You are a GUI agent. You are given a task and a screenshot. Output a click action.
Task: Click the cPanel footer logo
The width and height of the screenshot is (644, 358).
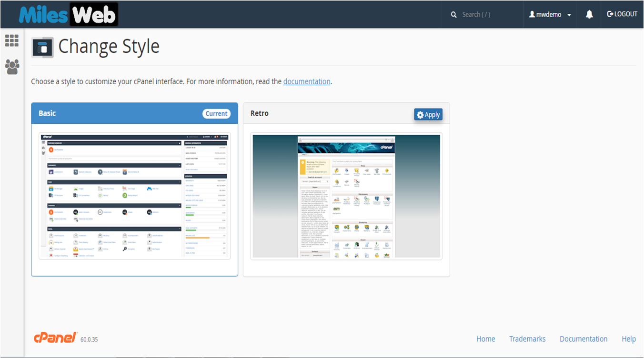click(55, 338)
